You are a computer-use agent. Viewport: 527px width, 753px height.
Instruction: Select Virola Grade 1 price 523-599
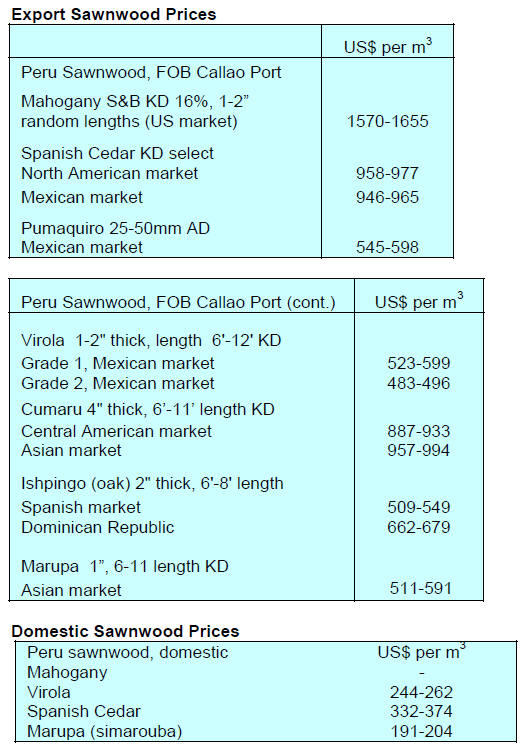pyautogui.click(x=418, y=363)
